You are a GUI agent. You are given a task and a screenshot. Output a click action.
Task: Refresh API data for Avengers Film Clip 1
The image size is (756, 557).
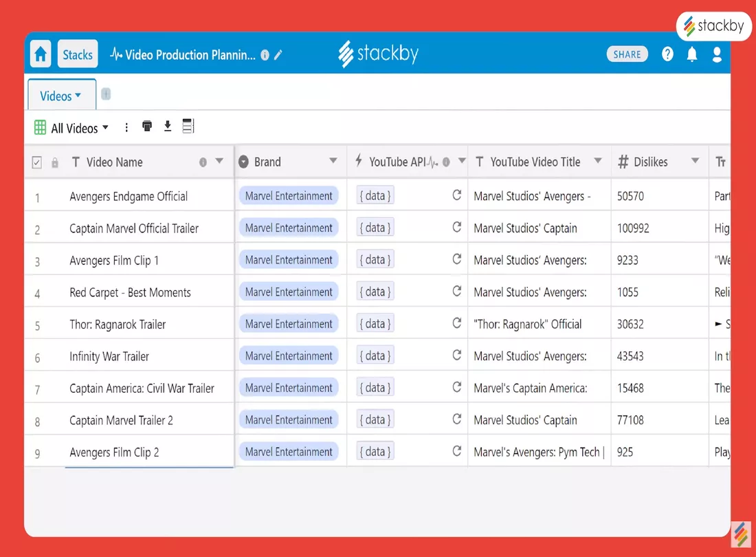pyautogui.click(x=456, y=259)
